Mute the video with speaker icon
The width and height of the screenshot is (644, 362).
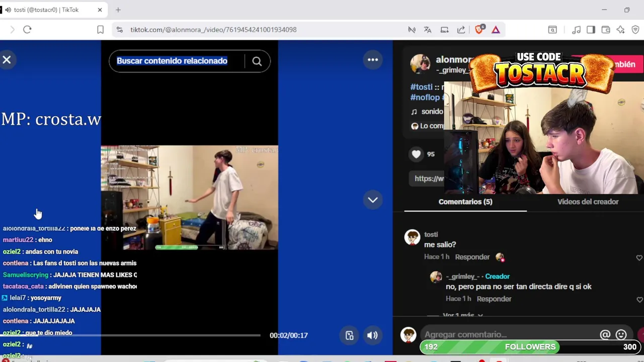[372, 335]
